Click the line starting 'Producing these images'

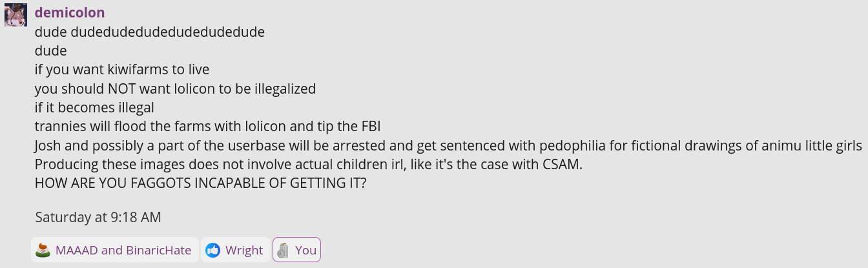tap(309, 164)
